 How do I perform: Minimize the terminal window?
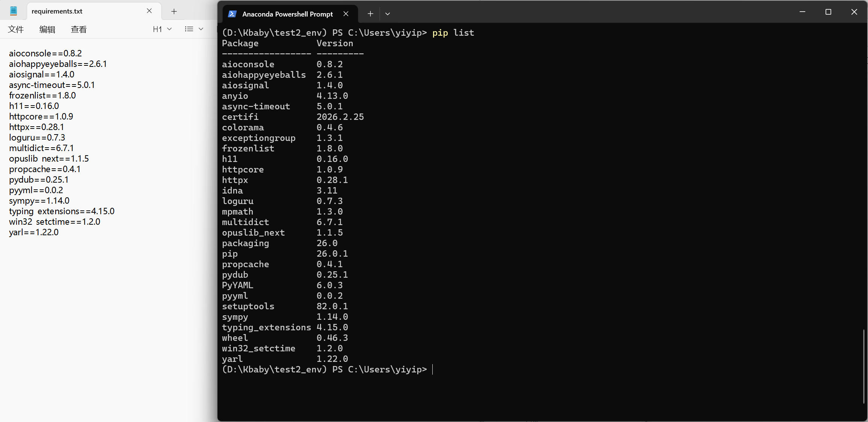(x=803, y=12)
